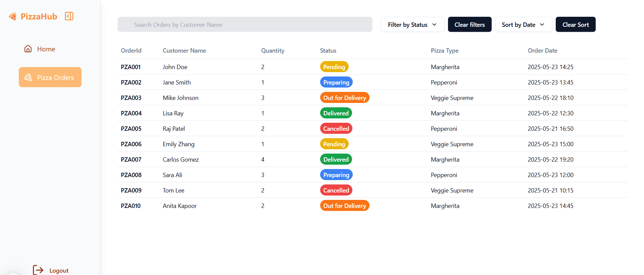Viewport: 644px width, 275px height.
Task: Click order ID PZA004
Action: pyautogui.click(x=131, y=113)
